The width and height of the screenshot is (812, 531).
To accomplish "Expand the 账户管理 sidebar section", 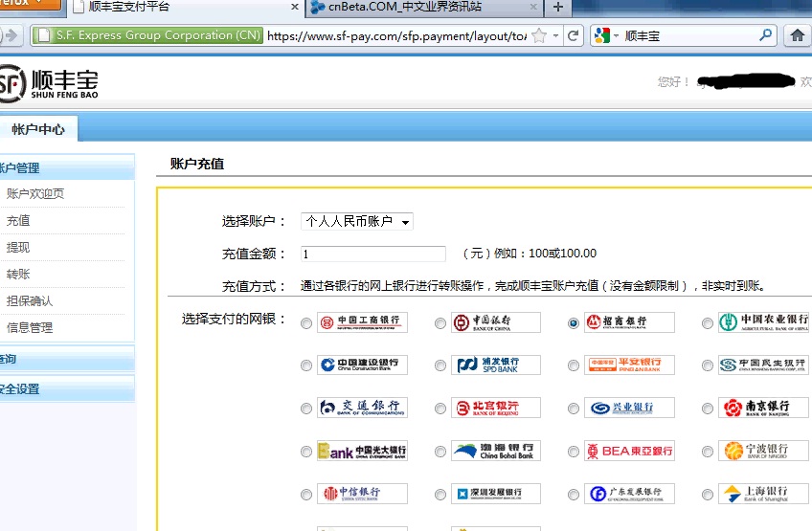I will coord(67,167).
